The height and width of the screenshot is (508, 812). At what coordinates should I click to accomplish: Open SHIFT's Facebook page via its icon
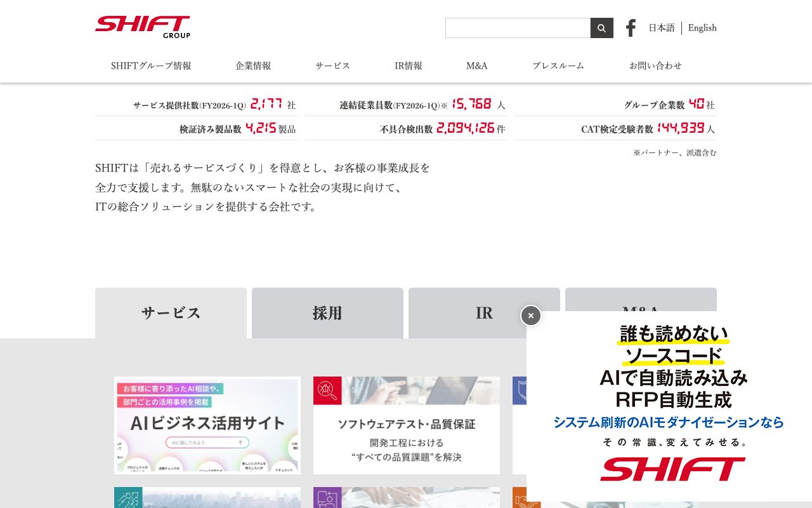click(x=630, y=27)
